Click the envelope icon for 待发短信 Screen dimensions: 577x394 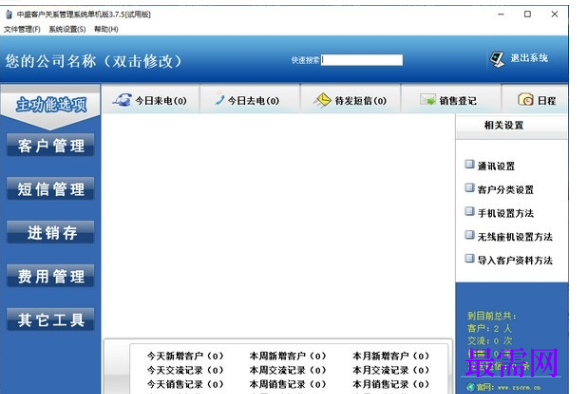(322, 100)
